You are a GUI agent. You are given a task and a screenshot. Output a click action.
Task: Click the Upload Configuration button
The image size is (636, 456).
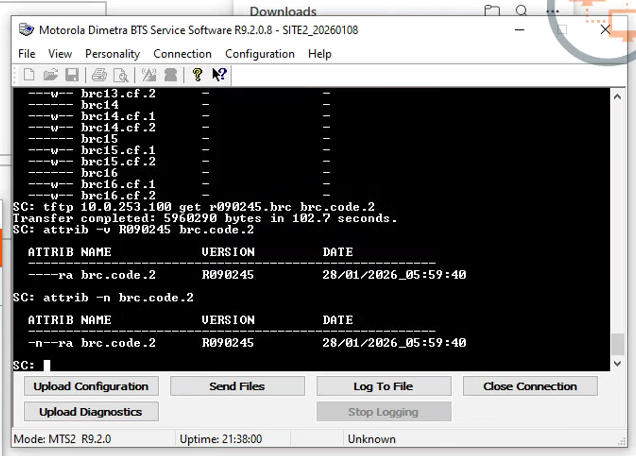(91, 386)
